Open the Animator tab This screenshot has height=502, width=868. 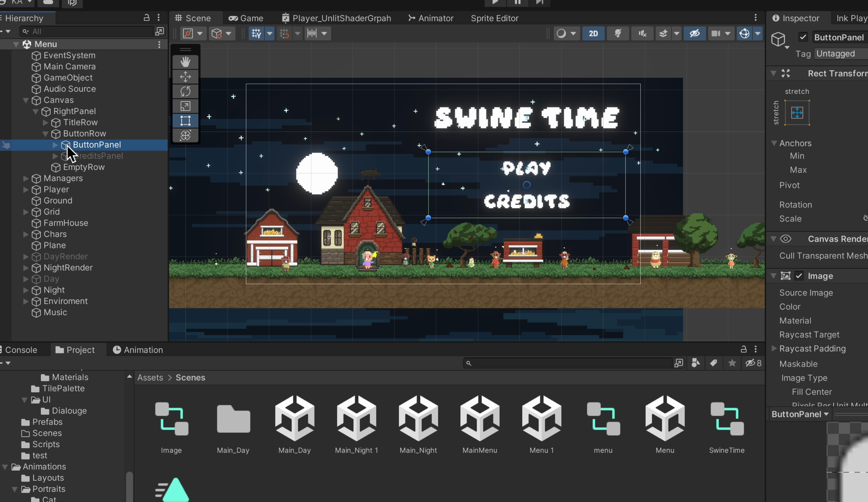click(x=431, y=18)
